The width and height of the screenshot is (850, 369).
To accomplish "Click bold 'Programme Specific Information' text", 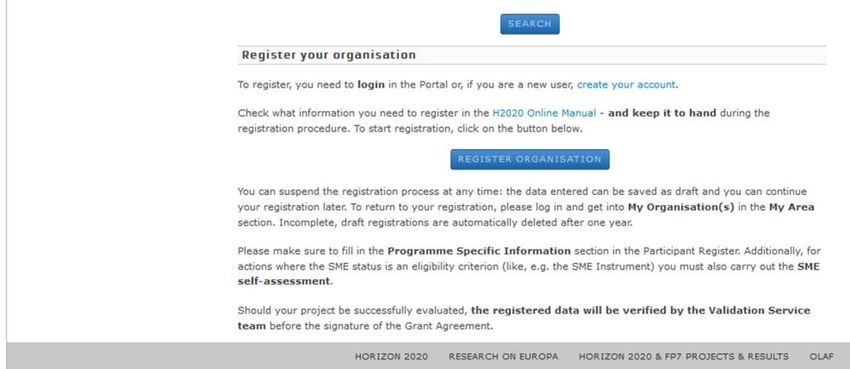I will [479, 251].
